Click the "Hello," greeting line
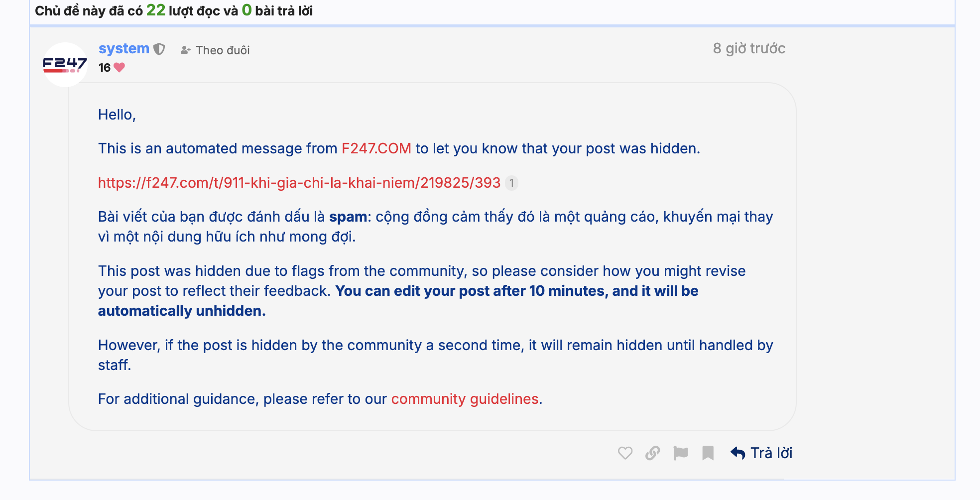 coord(117,115)
